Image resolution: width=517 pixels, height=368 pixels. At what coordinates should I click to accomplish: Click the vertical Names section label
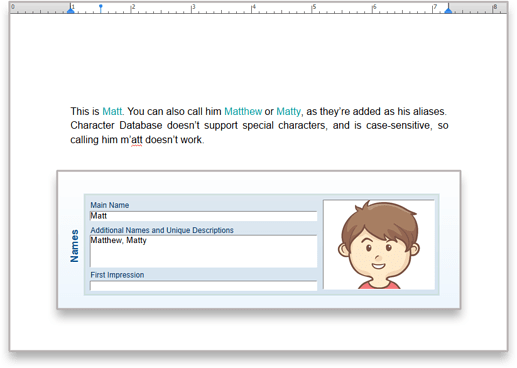(x=75, y=246)
